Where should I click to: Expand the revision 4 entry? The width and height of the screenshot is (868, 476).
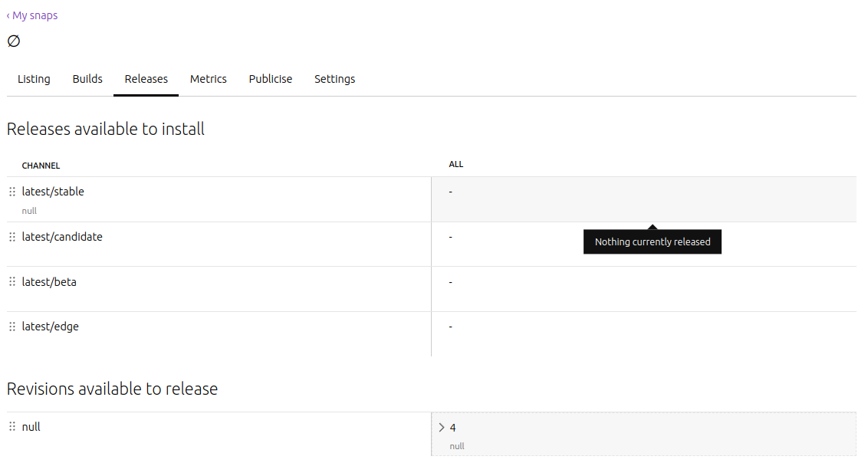(442, 427)
